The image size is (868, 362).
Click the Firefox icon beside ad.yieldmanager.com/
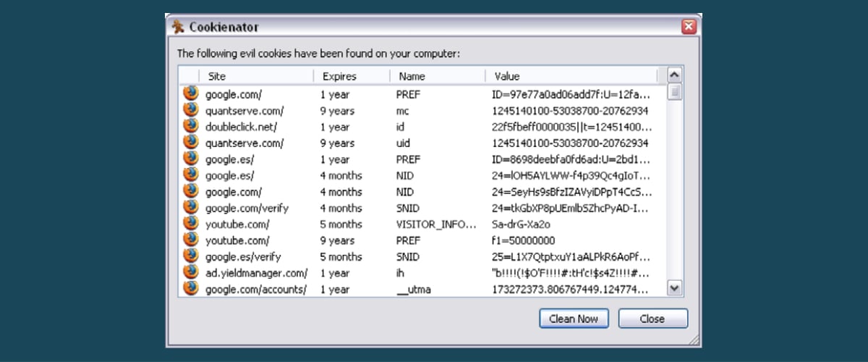click(190, 272)
